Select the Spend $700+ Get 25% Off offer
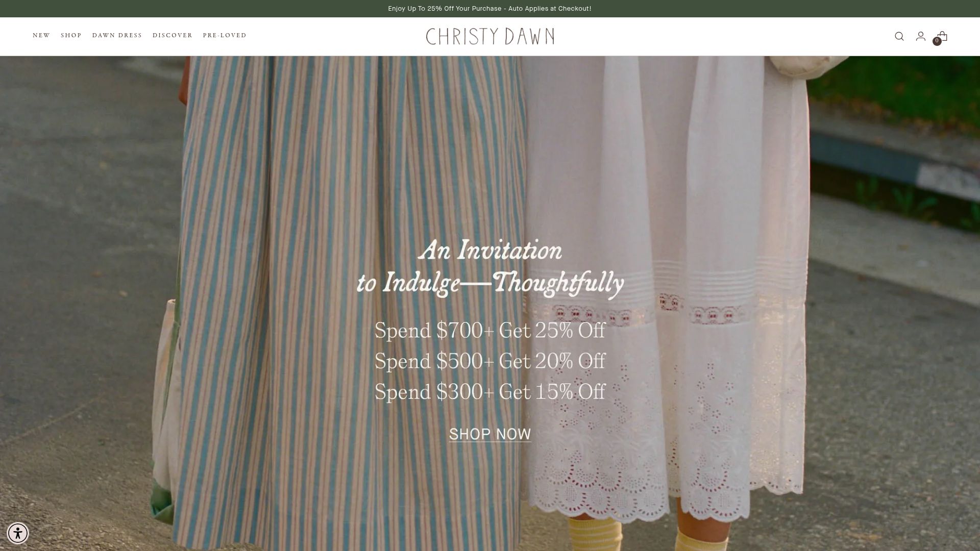 pyautogui.click(x=489, y=331)
